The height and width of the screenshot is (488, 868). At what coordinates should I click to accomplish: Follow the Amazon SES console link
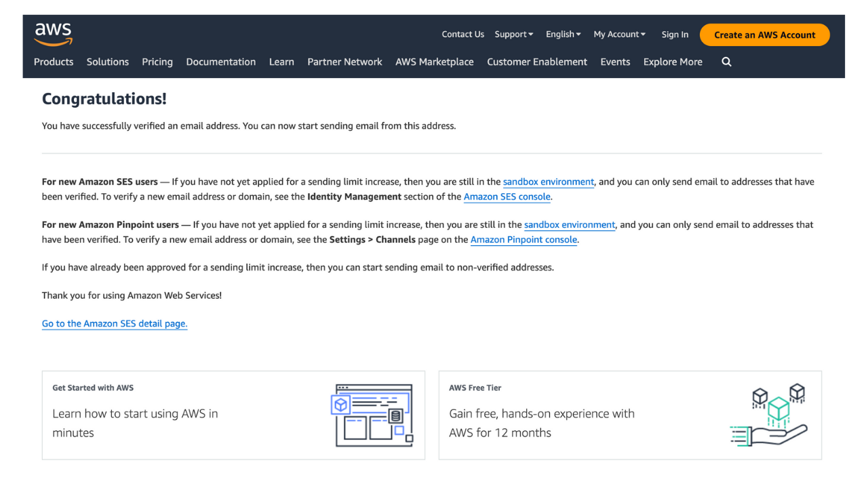pyautogui.click(x=507, y=197)
